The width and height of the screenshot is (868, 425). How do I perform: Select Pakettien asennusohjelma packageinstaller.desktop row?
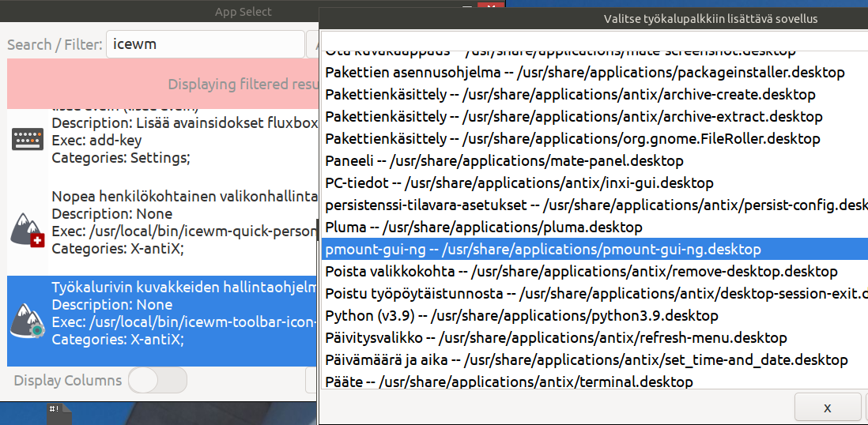pos(594,73)
